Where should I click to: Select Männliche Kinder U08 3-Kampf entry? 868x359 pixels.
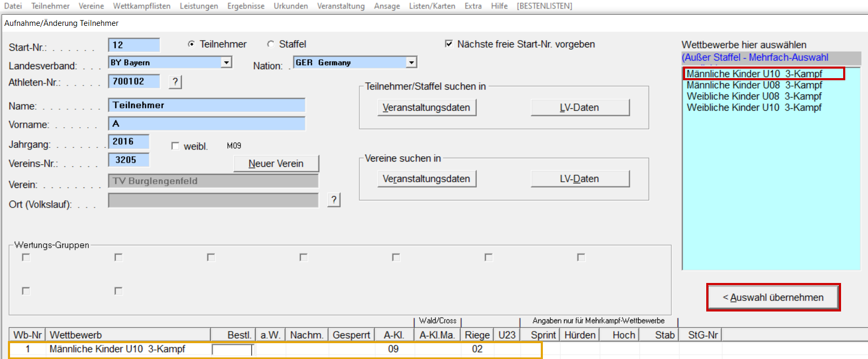point(754,85)
